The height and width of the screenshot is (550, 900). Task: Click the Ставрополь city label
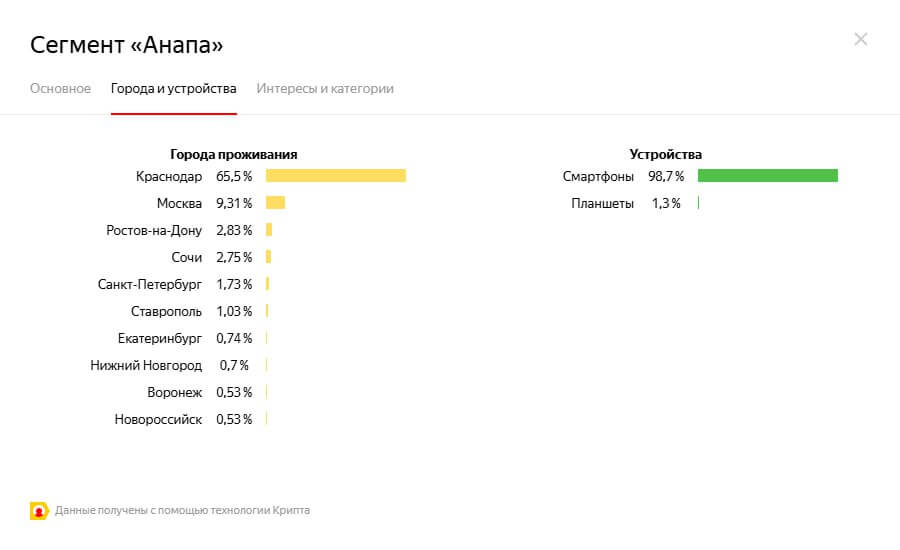tap(166, 311)
